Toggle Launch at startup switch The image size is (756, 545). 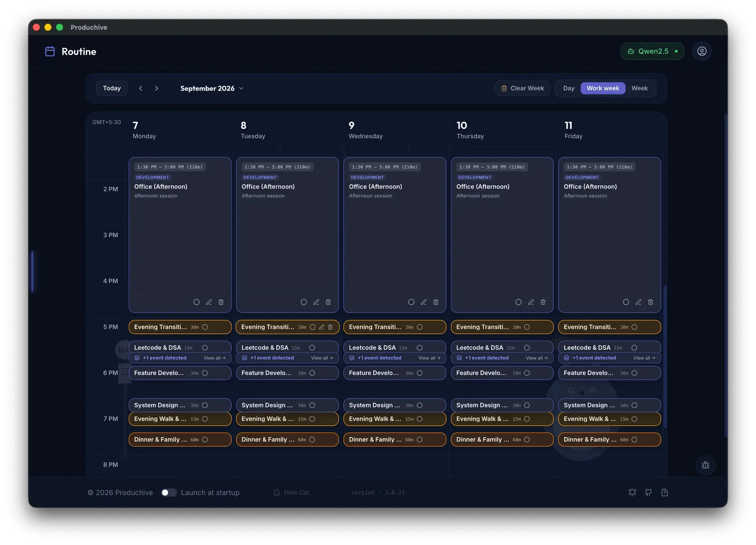[169, 492]
